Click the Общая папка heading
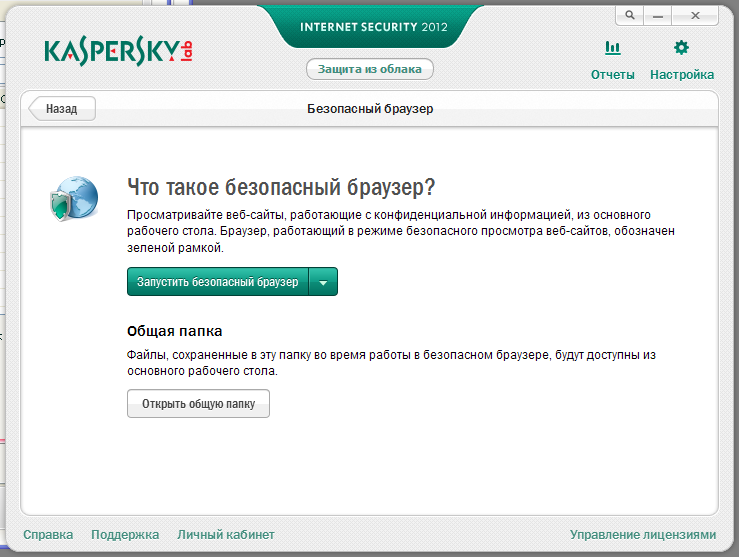 pos(174,331)
